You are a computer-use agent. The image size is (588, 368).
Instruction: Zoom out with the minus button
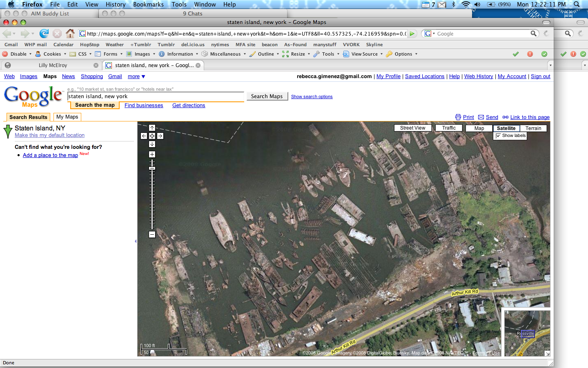[x=152, y=234]
